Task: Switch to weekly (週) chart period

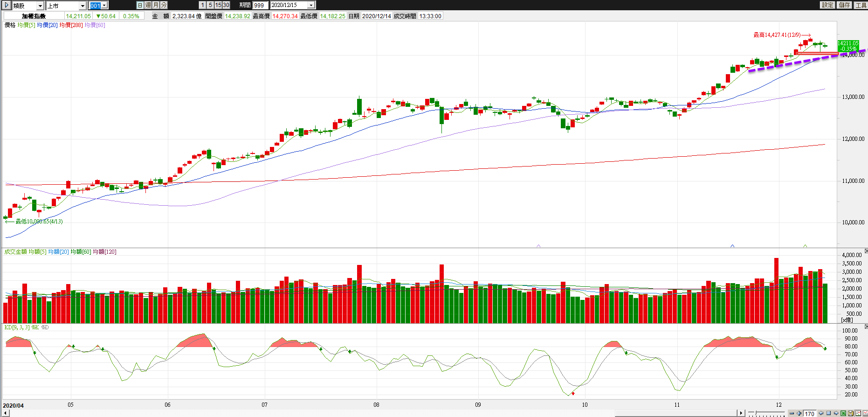Action: pos(148,5)
